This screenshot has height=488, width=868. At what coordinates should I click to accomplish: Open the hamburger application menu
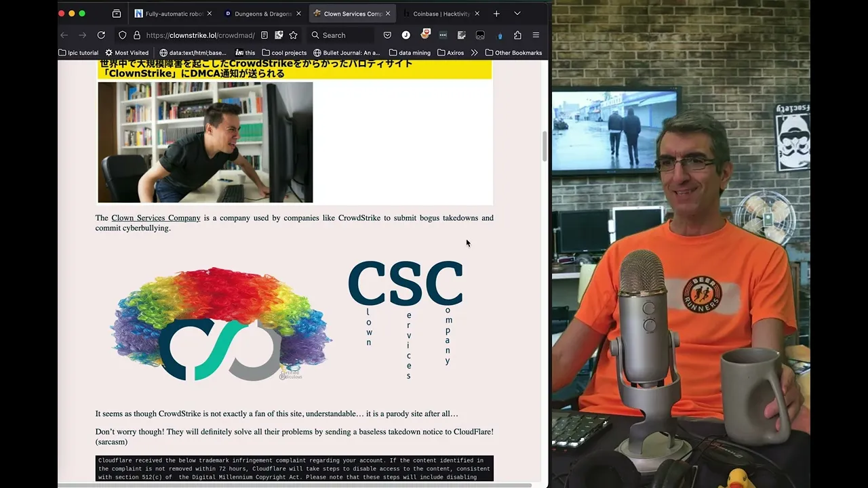click(536, 35)
